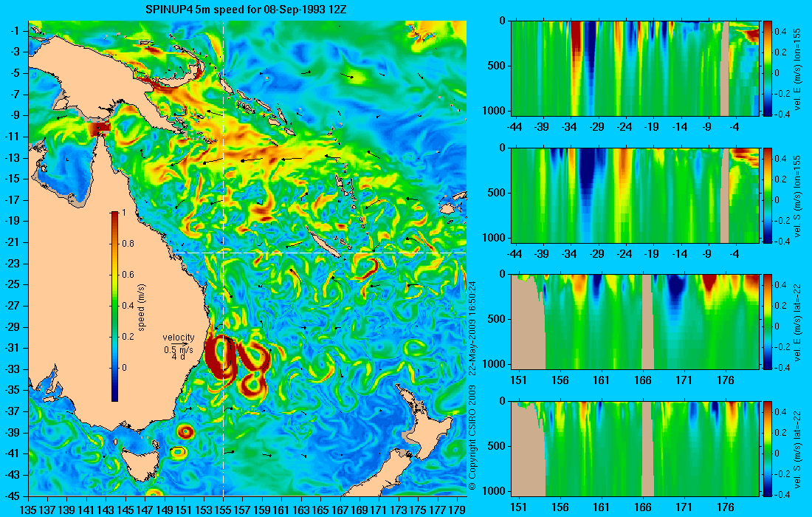Click the velocity reference arrow in the legend
Screen dimensions: 812x517
pos(179,343)
